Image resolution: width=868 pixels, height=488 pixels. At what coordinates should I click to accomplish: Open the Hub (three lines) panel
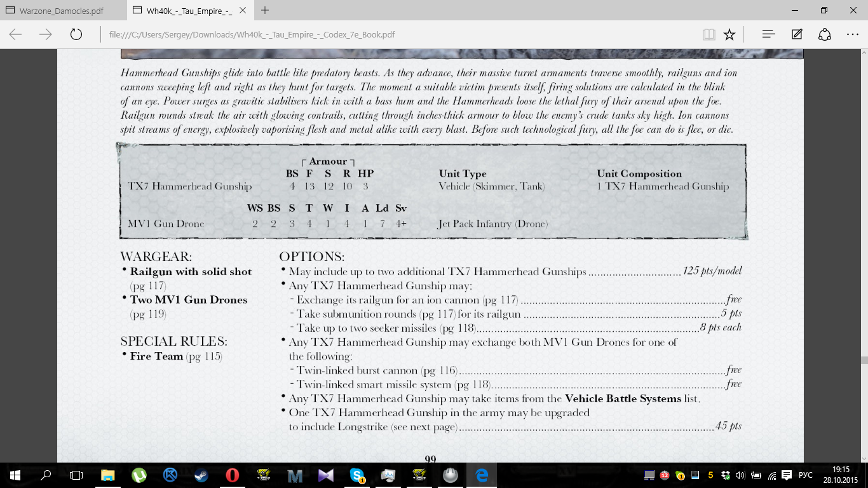768,34
